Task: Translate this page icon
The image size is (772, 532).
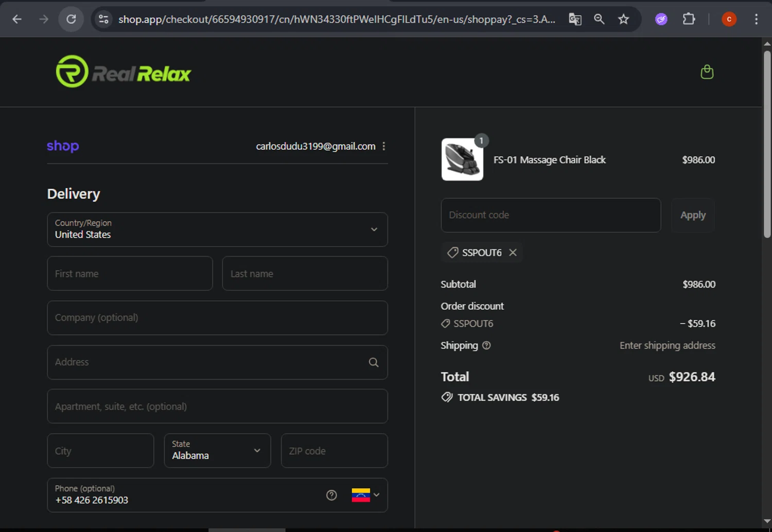Action: [x=575, y=20]
